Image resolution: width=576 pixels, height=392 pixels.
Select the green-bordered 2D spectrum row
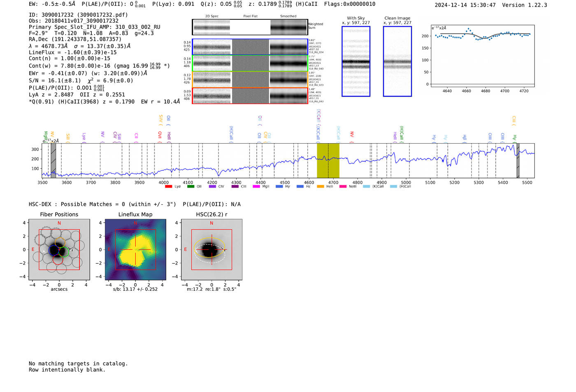pyautogui.click(x=250, y=63)
